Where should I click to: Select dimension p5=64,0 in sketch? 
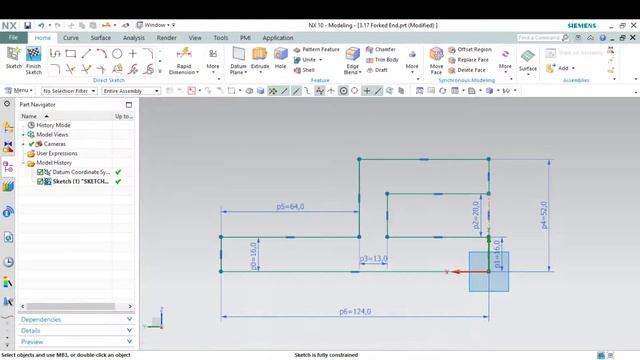pos(290,207)
